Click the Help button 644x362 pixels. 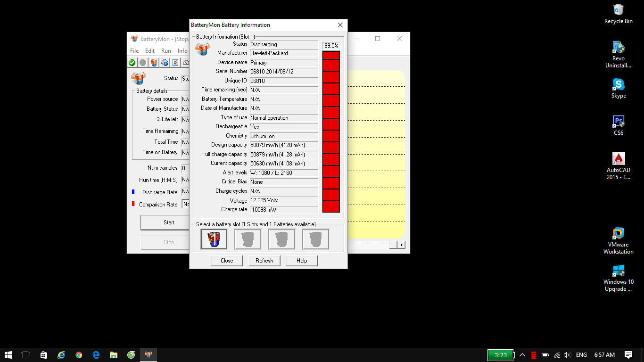coord(302,261)
